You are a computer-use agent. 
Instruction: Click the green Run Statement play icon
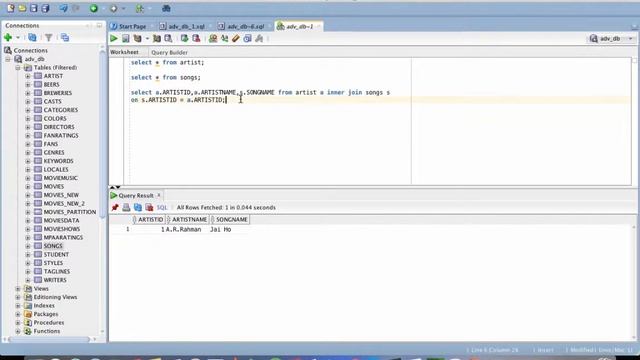(114, 38)
